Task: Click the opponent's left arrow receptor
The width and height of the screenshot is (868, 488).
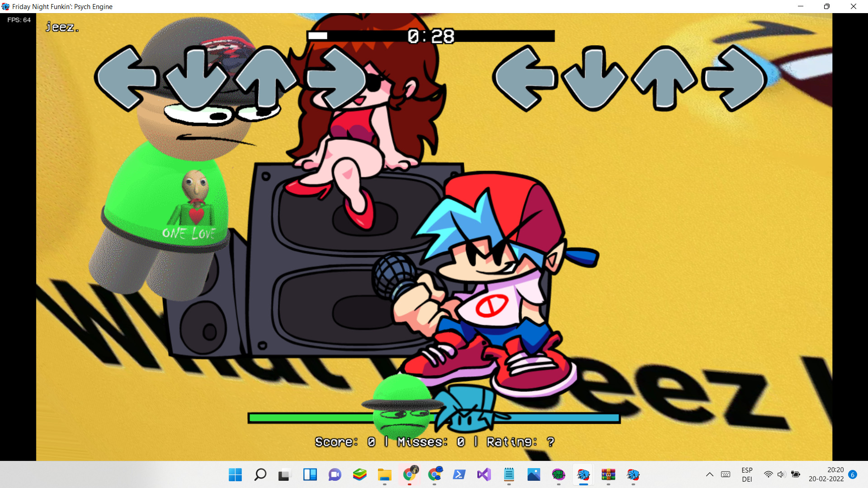Action: click(127, 78)
